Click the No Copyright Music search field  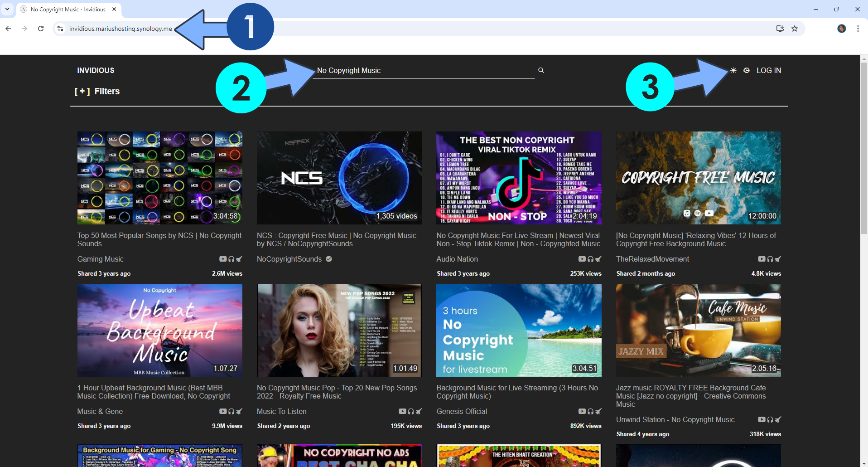click(x=424, y=70)
